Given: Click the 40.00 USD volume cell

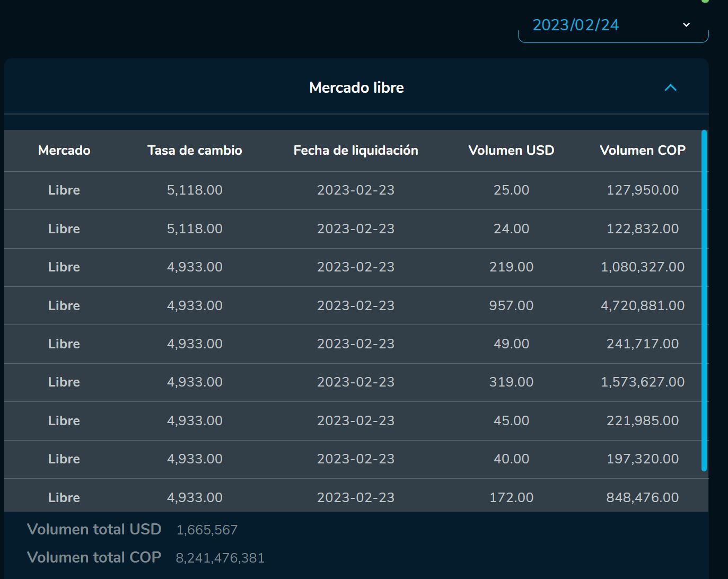Looking at the screenshot, I should pos(511,459).
